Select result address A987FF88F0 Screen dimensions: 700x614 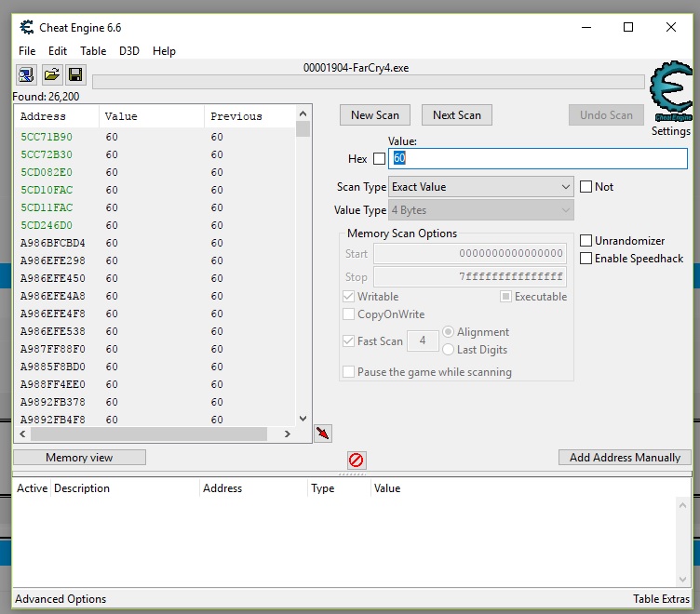click(x=53, y=349)
